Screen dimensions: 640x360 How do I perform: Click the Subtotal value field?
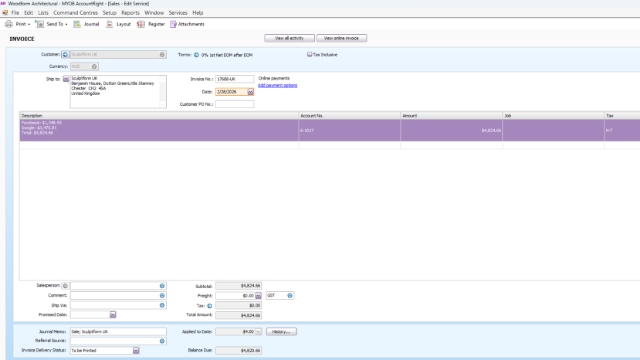pos(238,286)
